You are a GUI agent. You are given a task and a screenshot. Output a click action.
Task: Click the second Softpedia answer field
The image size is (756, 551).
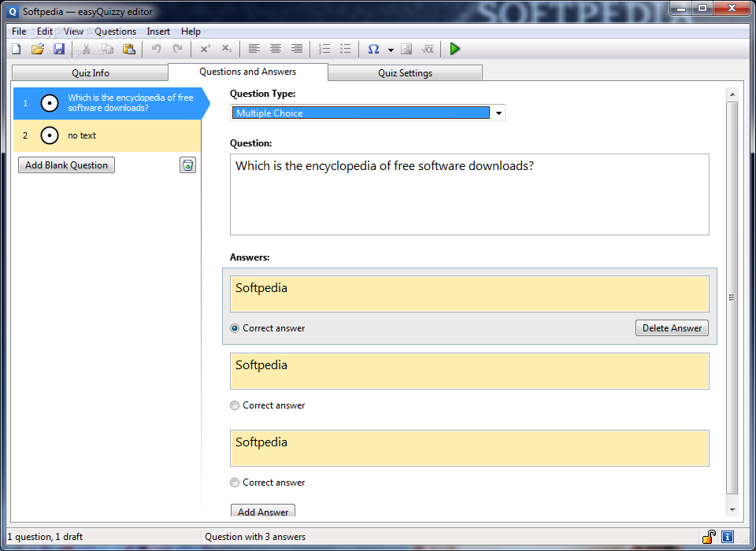469,372
